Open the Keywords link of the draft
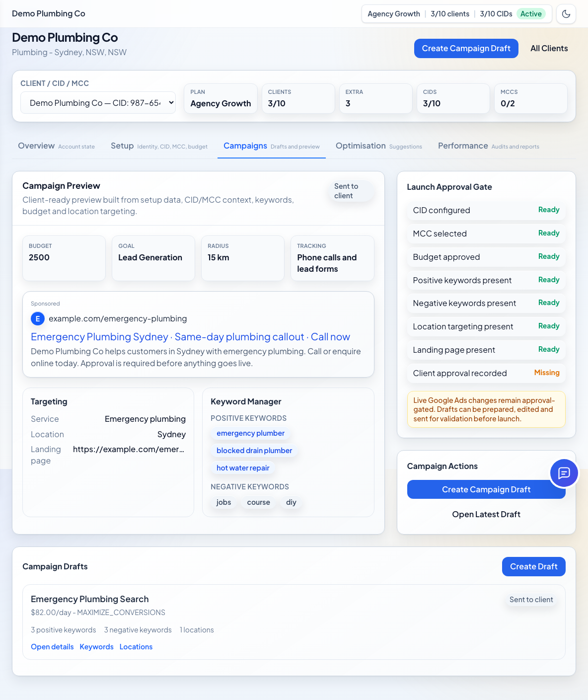This screenshot has width=588, height=700. (x=96, y=647)
